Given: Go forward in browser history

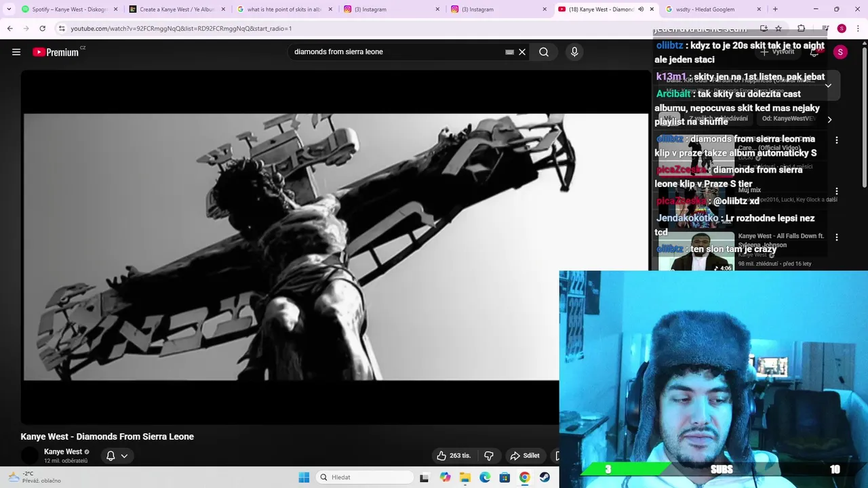Looking at the screenshot, I should tap(26, 28).
